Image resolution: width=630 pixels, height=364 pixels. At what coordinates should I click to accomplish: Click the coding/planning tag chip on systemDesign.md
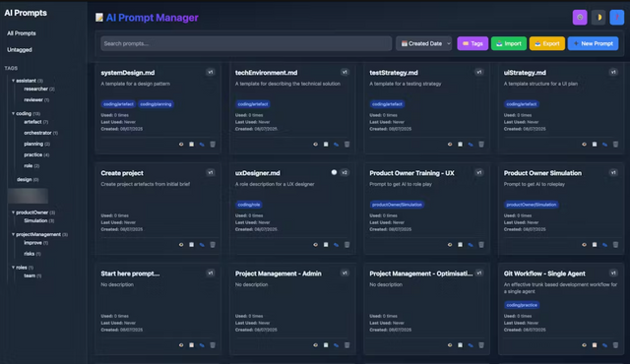(156, 104)
